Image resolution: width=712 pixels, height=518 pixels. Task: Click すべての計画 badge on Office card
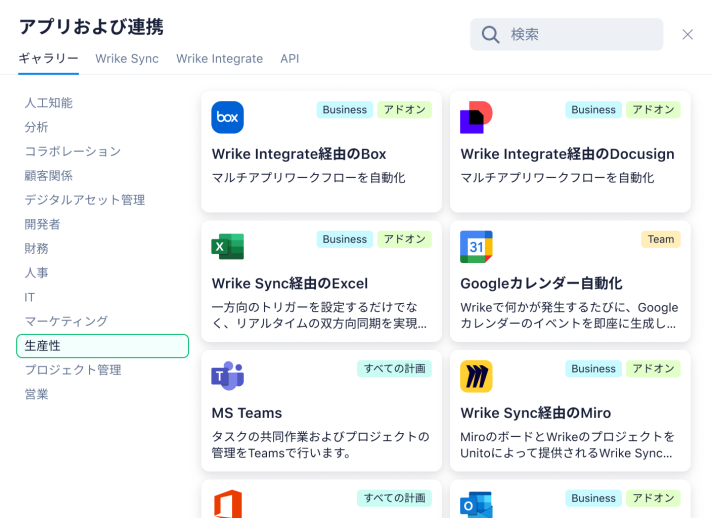pos(395,498)
